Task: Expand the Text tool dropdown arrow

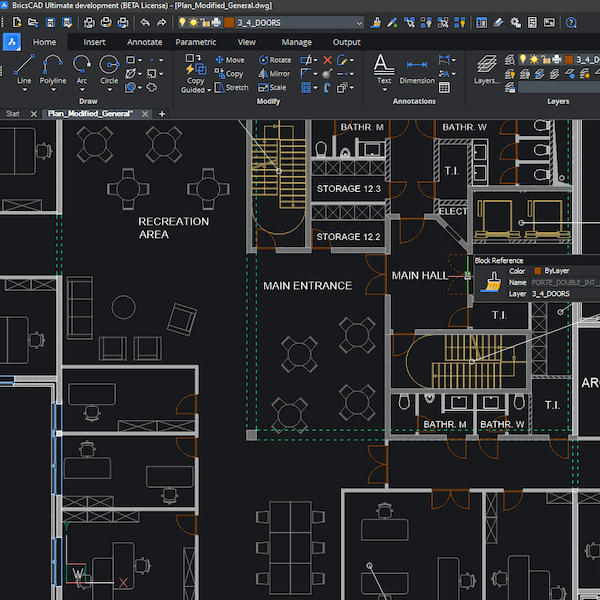Action: pos(383,90)
